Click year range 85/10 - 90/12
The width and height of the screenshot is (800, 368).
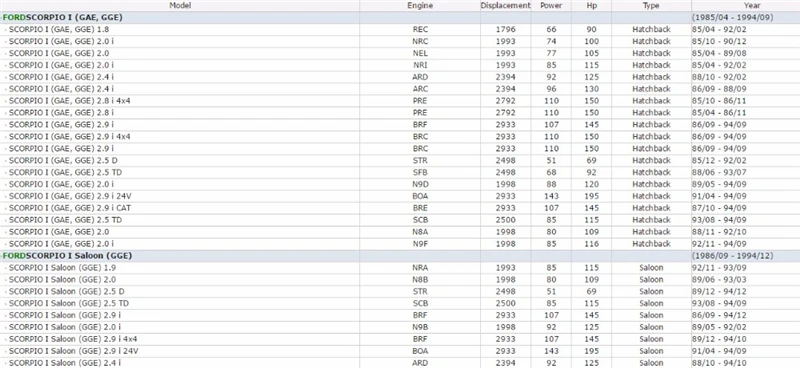[719, 41]
